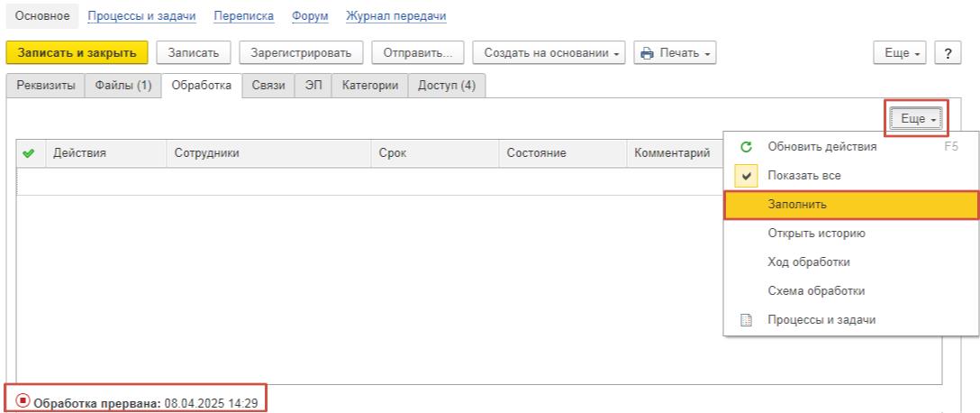Viewport: 980px width, 413px height.
Task: Open the Еще menu above the actions table
Action: tap(916, 119)
